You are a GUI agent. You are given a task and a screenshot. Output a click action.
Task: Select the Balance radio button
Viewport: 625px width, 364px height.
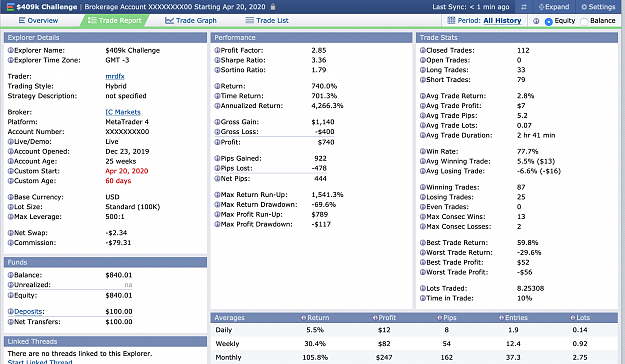point(584,22)
